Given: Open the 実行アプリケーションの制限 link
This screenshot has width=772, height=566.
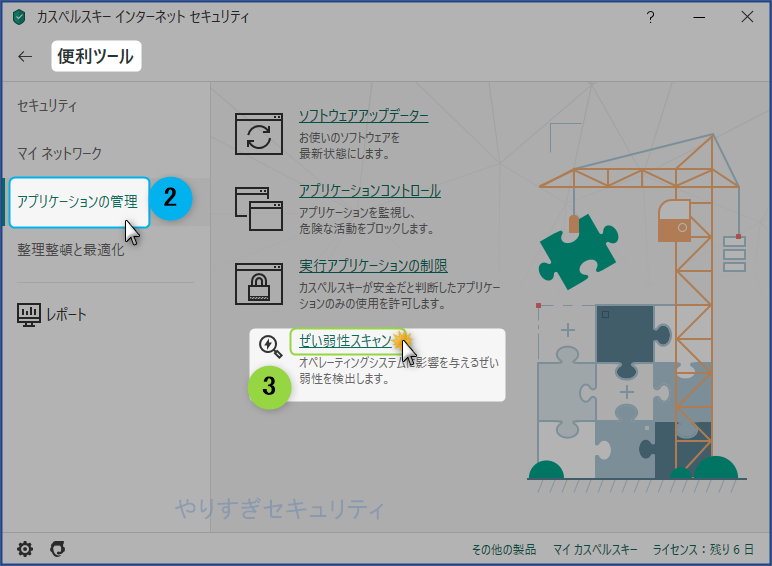Looking at the screenshot, I should click(373, 266).
